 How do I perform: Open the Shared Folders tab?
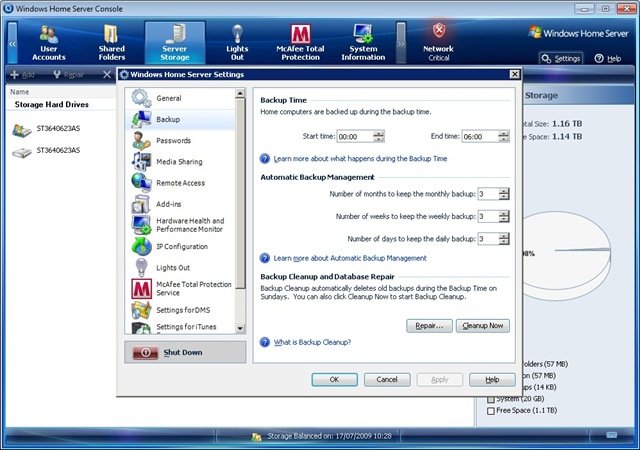tap(111, 43)
